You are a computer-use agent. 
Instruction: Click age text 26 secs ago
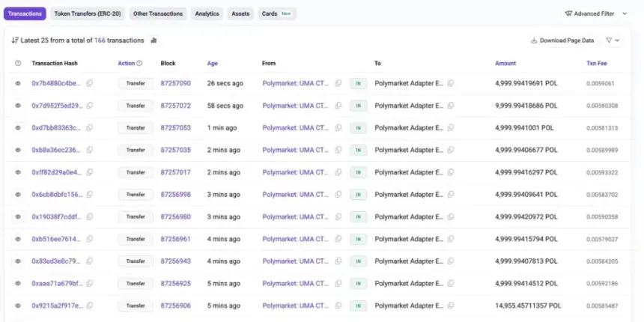225,83
